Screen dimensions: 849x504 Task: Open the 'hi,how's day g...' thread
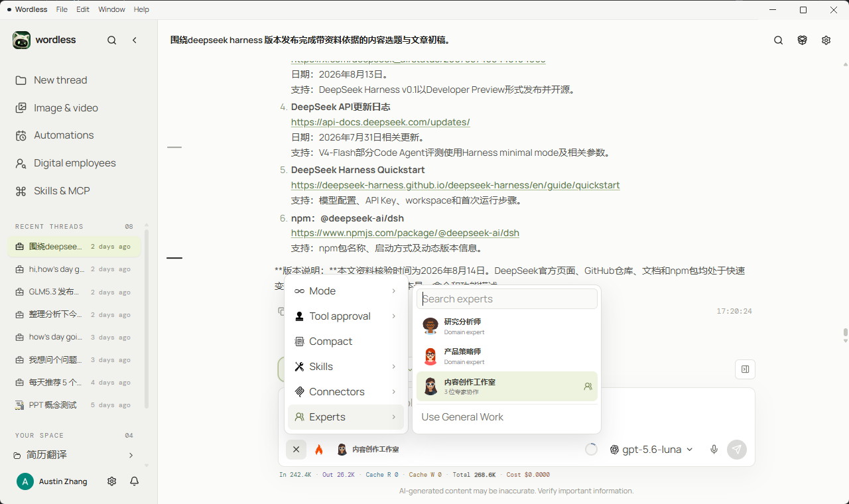coord(74,269)
